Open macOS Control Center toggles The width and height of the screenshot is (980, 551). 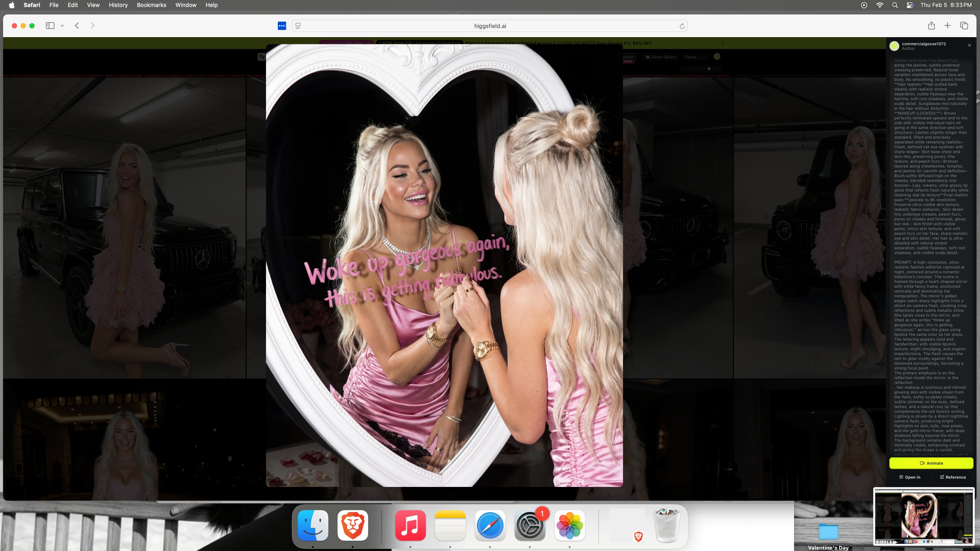coord(910,5)
